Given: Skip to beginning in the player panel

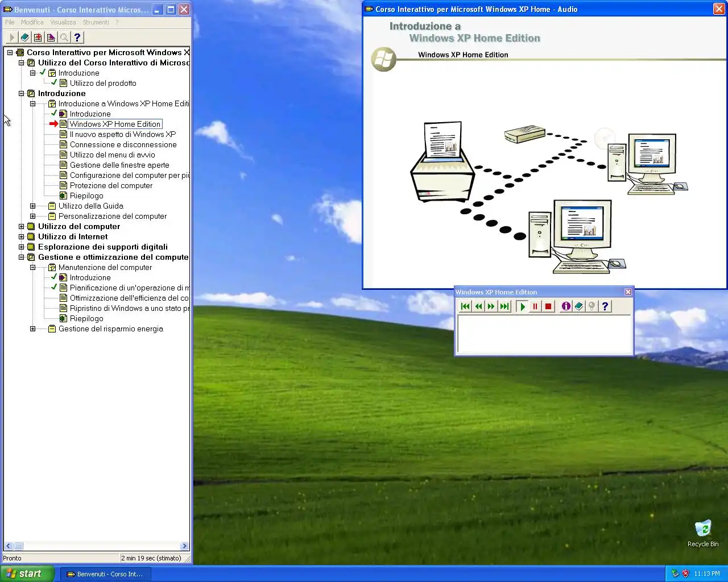Looking at the screenshot, I should pos(465,306).
